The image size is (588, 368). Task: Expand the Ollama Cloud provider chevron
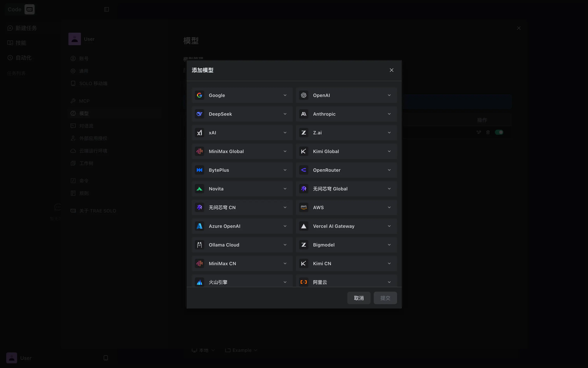click(285, 245)
